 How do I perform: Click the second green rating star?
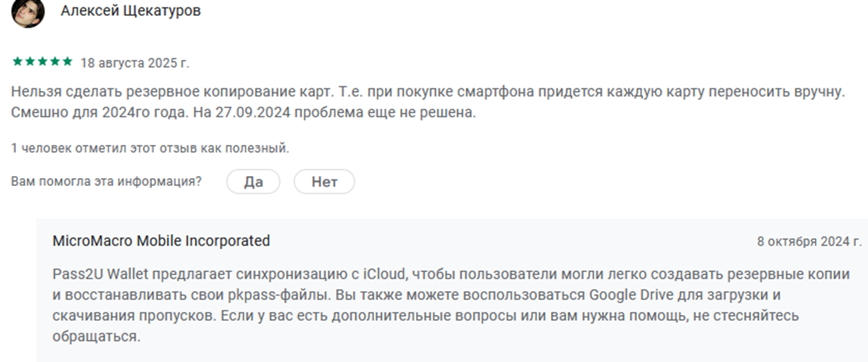pyautogui.click(x=30, y=62)
